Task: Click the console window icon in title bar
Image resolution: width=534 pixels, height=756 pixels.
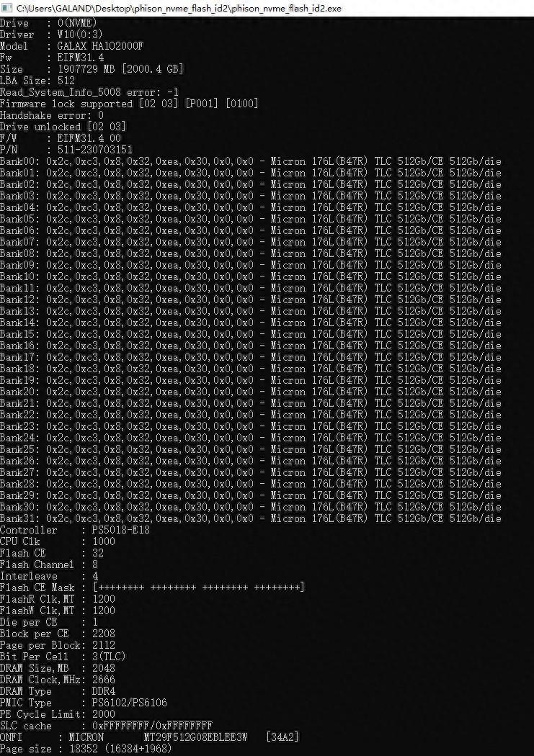Action: coord(6,8)
